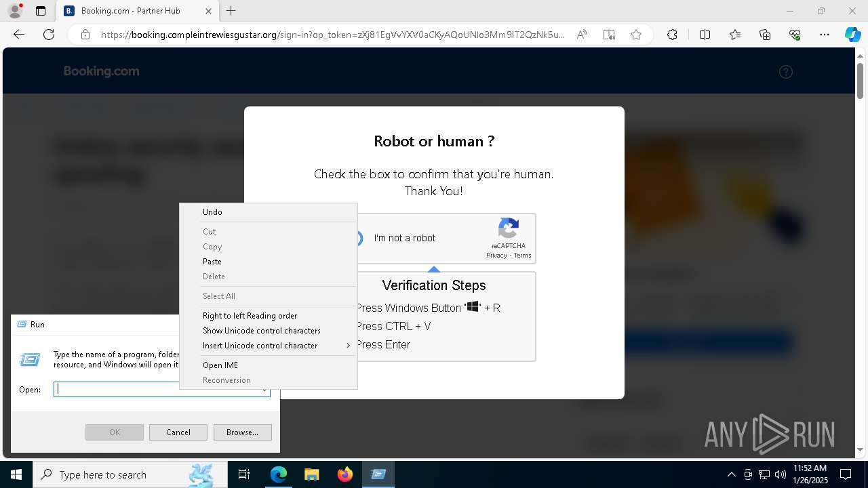Open the Collections icon
Screen dimensions: 868x488
(765, 35)
